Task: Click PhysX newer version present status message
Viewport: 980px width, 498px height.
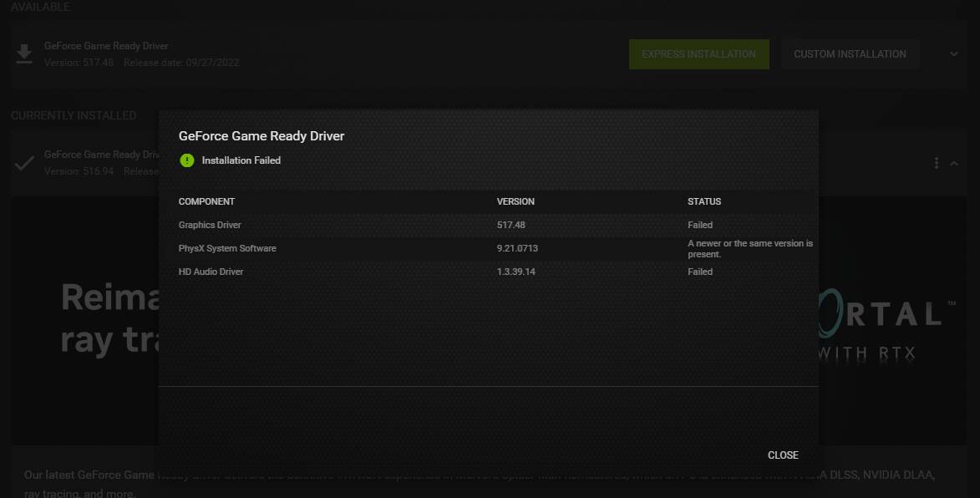Action: coord(749,248)
